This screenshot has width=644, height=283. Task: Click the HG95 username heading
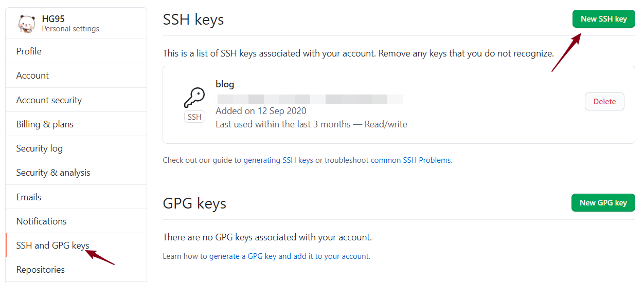tap(53, 19)
